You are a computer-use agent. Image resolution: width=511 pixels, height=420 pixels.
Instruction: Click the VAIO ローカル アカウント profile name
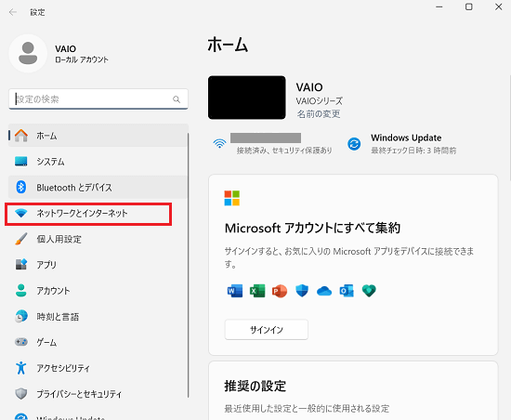click(82, 54)
